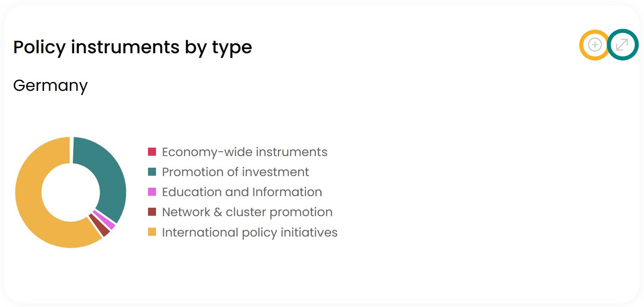Image resolution: width=644 pixels, height=307 pixels.
Task: Click the "Policy instruments by type" heading
Action: click(132, 47)
